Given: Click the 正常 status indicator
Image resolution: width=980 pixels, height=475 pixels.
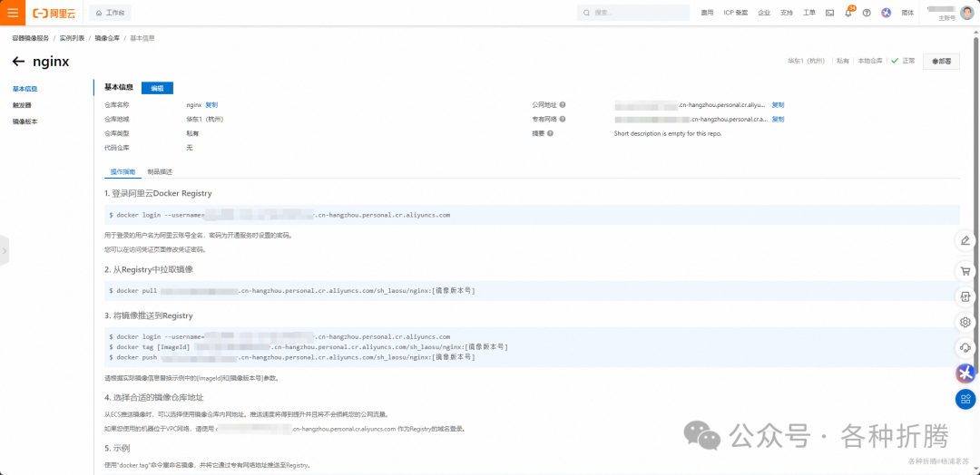Looking at the screenshot, I should point(903,61).
